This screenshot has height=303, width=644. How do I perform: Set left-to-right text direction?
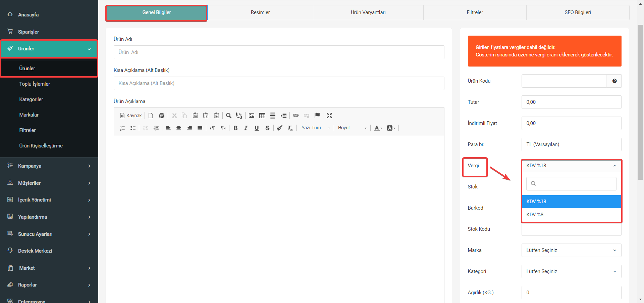[x=212, y=128]
